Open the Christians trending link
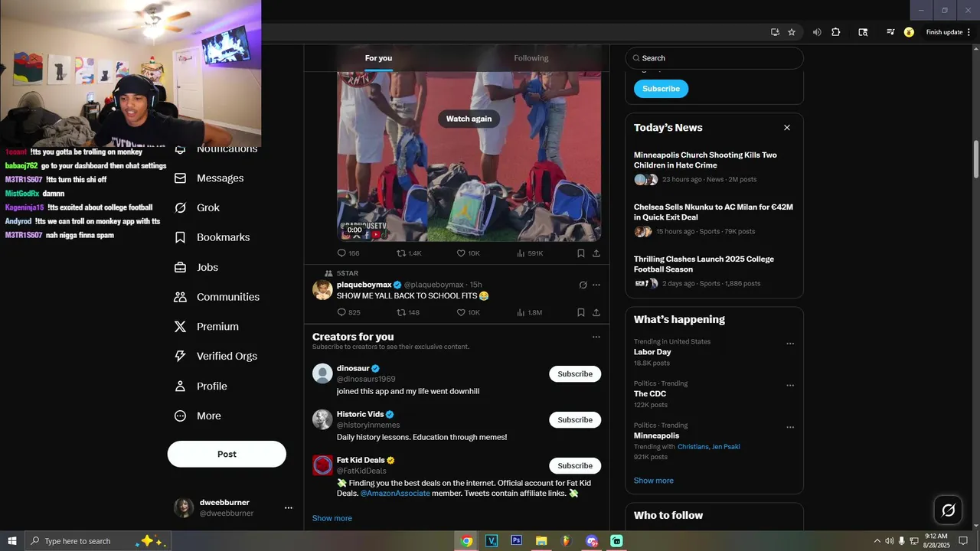 click(x=693, y=447)
